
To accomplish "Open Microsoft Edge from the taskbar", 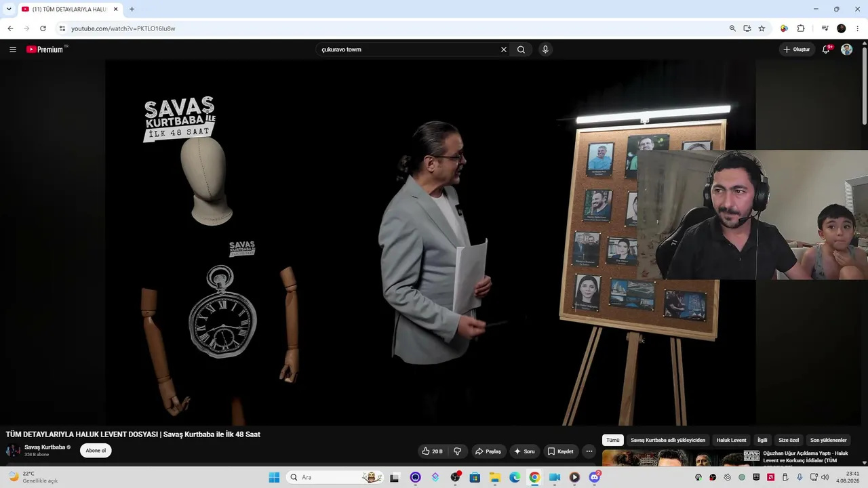I will (x=515, y=477).
